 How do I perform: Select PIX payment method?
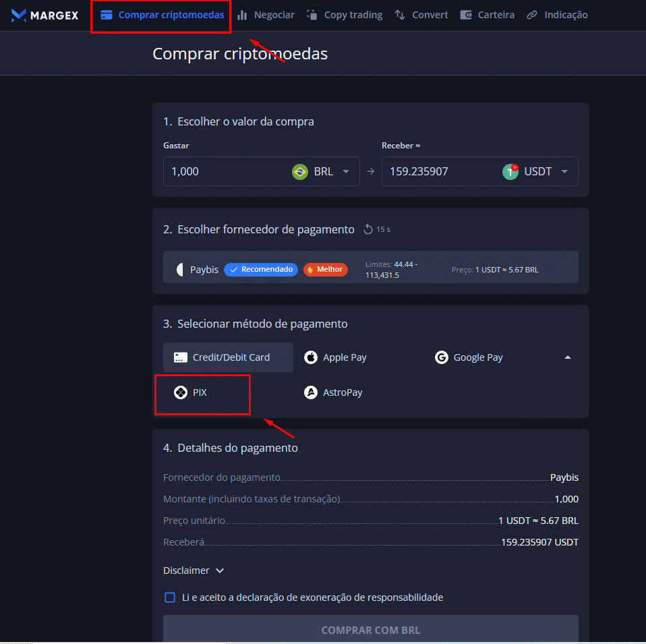201,392
